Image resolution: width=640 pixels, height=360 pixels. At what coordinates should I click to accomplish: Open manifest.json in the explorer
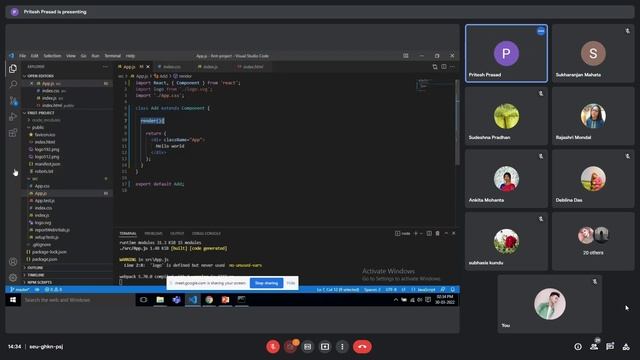47,164
